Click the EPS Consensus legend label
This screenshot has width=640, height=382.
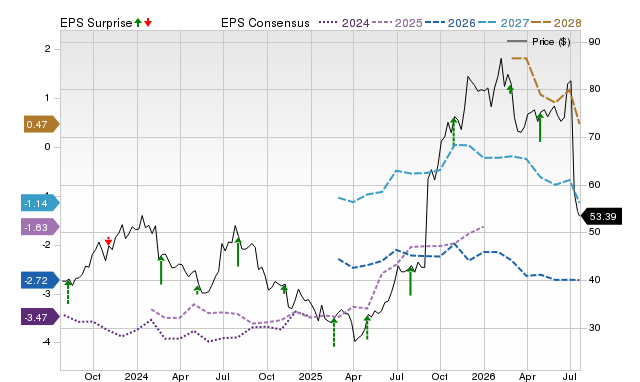pos(265,23)
